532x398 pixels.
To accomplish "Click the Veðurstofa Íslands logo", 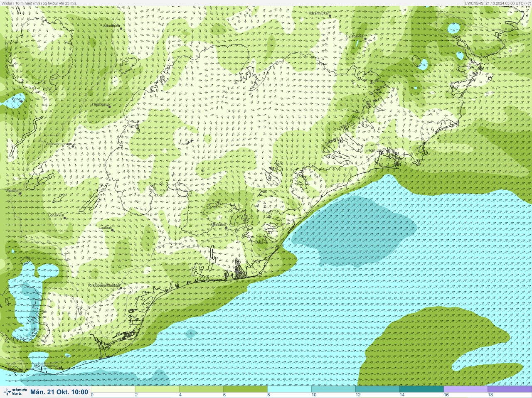I will coord(15,392).
